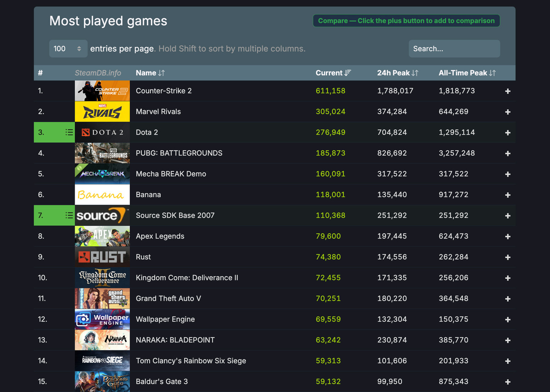Sort table by Current players column
Viewport: 550px width, 392px height.
[x=333, y=73]
